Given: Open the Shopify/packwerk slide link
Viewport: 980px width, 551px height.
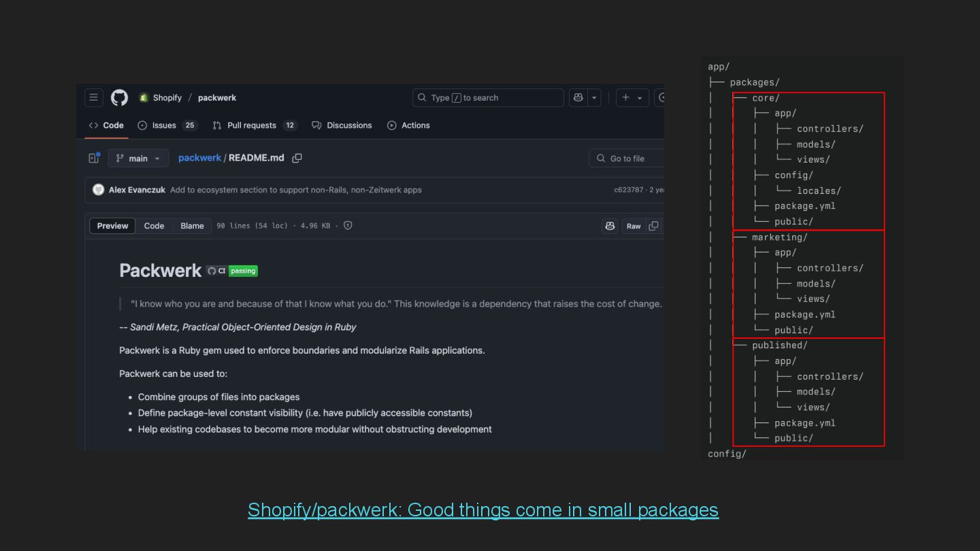Looking at the screenshot, I should tap(483, 510).
